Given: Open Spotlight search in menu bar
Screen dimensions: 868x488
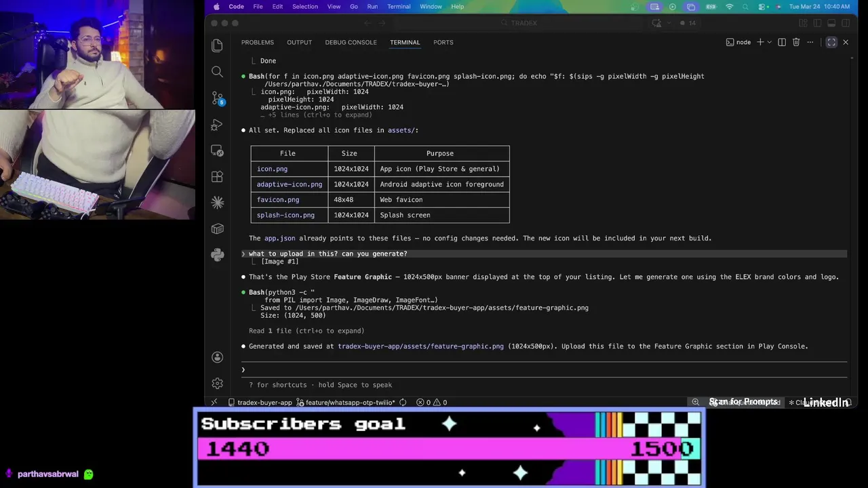Looking at the screenshot, I should click(x=746, y=6).
